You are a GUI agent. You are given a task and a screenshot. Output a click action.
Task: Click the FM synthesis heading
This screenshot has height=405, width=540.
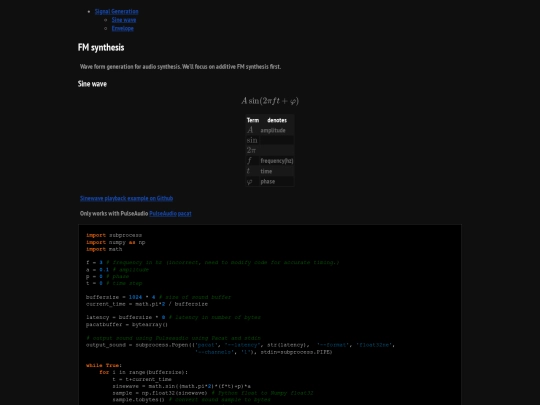click(x=101, y=48)
